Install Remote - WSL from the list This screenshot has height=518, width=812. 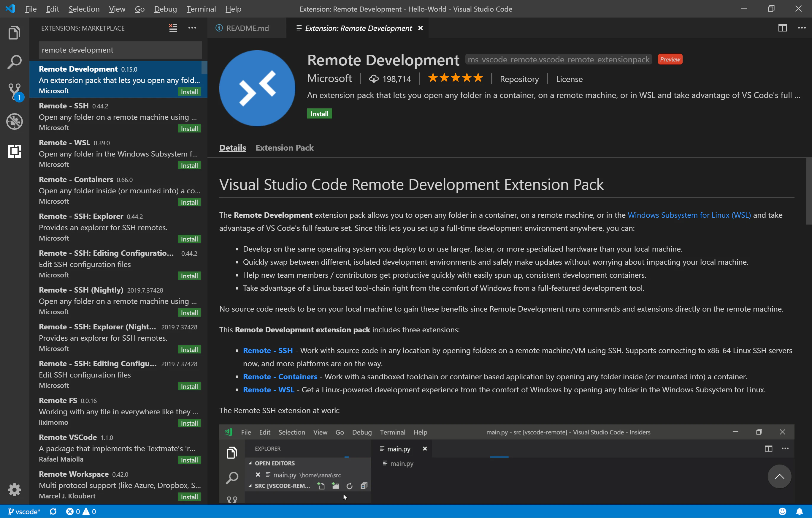[x=189, y=165]
